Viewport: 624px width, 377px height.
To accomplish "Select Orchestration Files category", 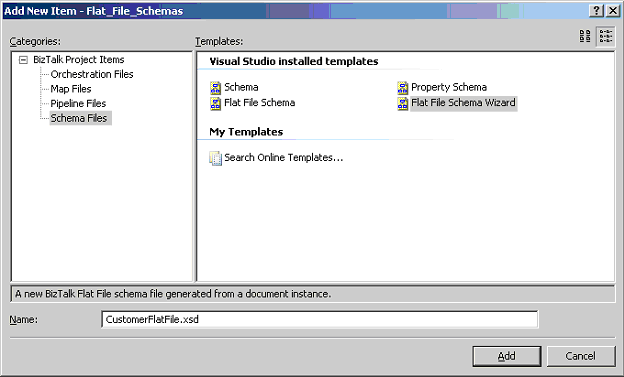I will [x=92, y=74].
